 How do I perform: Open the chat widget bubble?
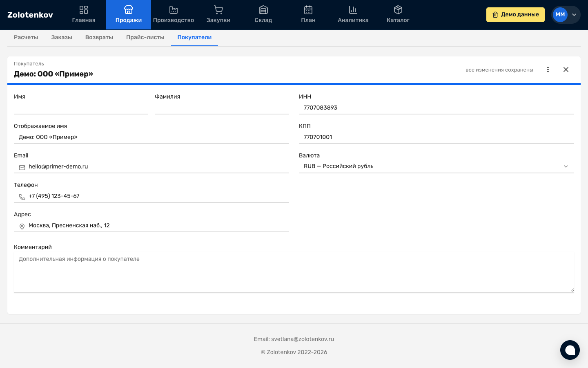coord(570,350)
